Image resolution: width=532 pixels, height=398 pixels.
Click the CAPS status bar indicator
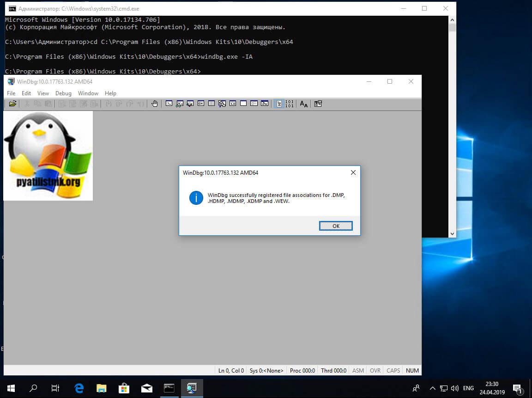393,370
